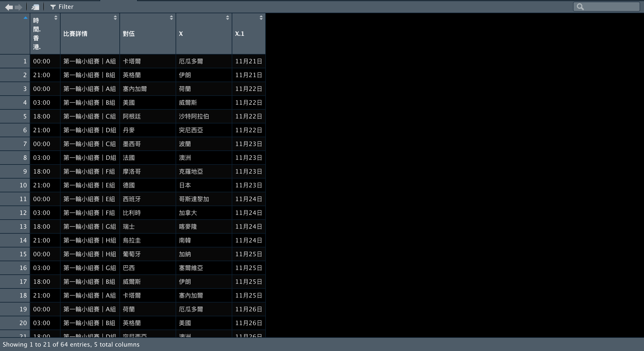644x351 pixels.
Task: Click cell 喀麥隆 in row 13
Action: [204, 226]
